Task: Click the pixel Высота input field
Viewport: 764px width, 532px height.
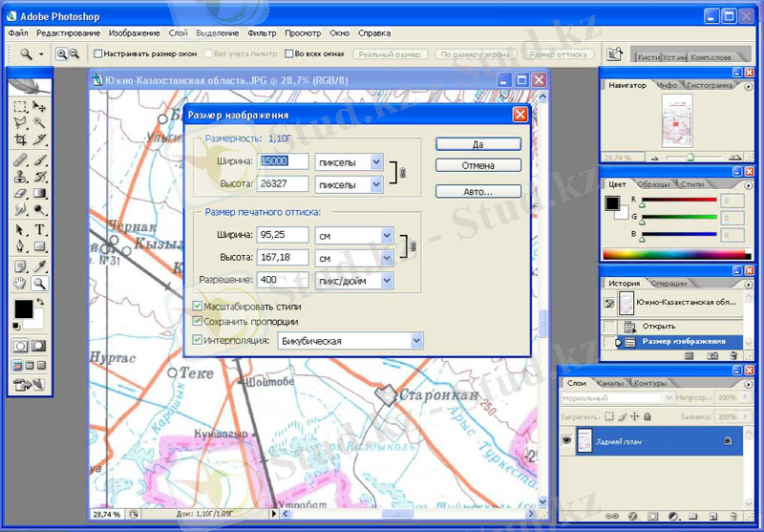Action: 283,184
